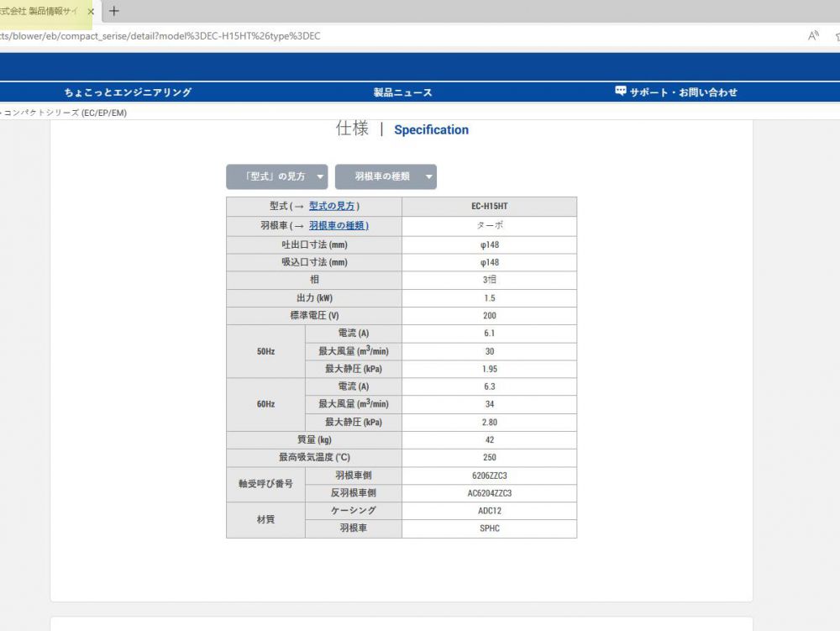The height and width of the screenshot is (631, 840).
Task: Open a new browser tab with plus icon
Action: point(114,11)
